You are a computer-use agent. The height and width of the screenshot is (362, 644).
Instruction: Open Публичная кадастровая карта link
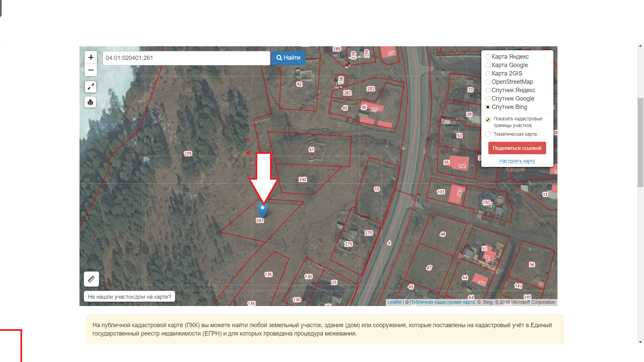[x=442, y=302]
